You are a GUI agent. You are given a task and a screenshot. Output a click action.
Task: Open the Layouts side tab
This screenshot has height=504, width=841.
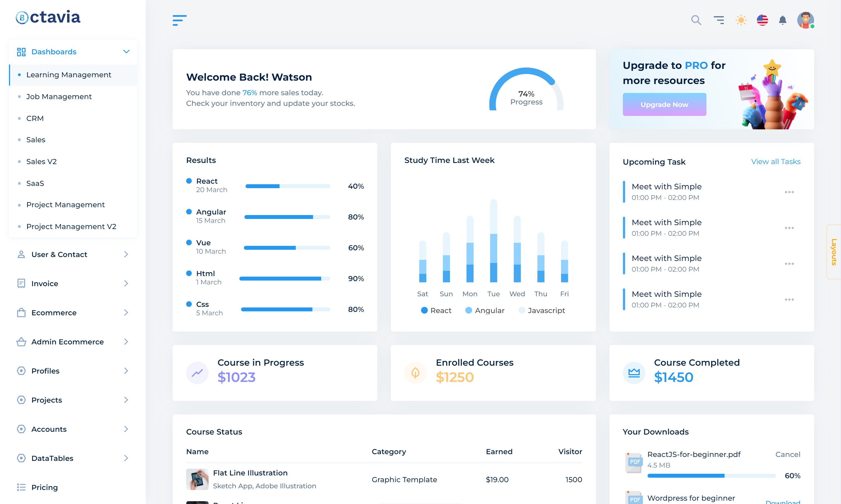833,252
